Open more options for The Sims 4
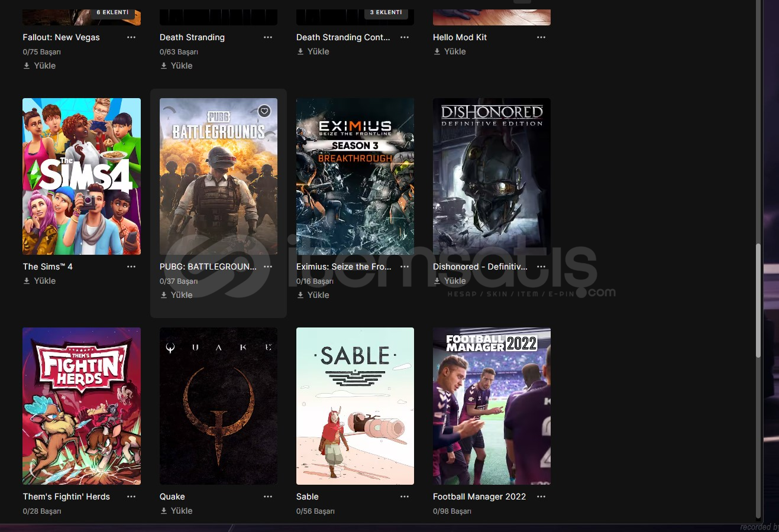This screenshot has width=779, height=532. point(131,267)
